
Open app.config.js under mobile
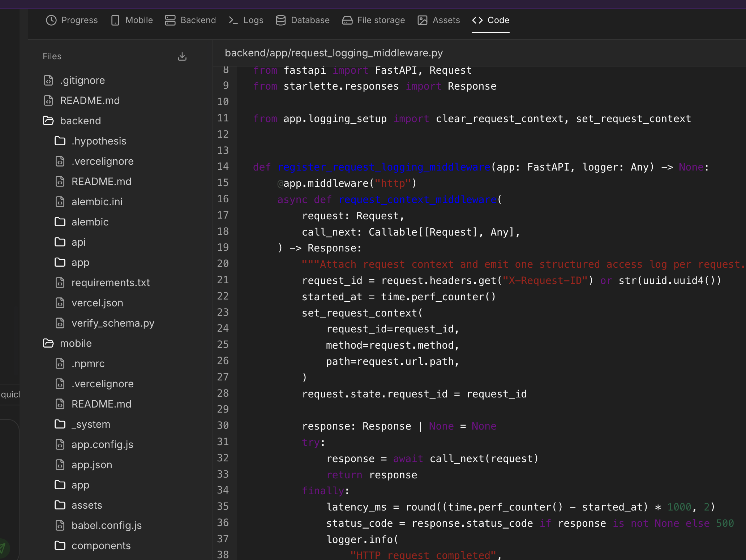pos(102,444)
